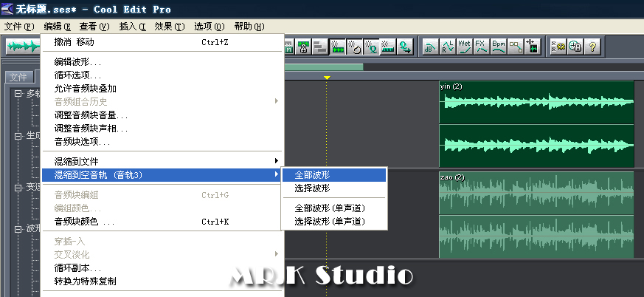This screenshot has height=297, width=644.
Task: Select the zao (2) audio clip
Action: pos(536,215)
